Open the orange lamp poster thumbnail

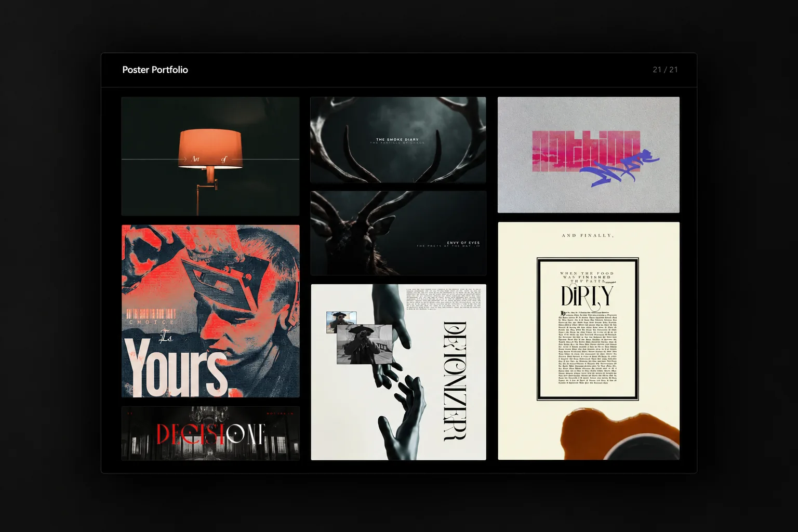point(210,156)
